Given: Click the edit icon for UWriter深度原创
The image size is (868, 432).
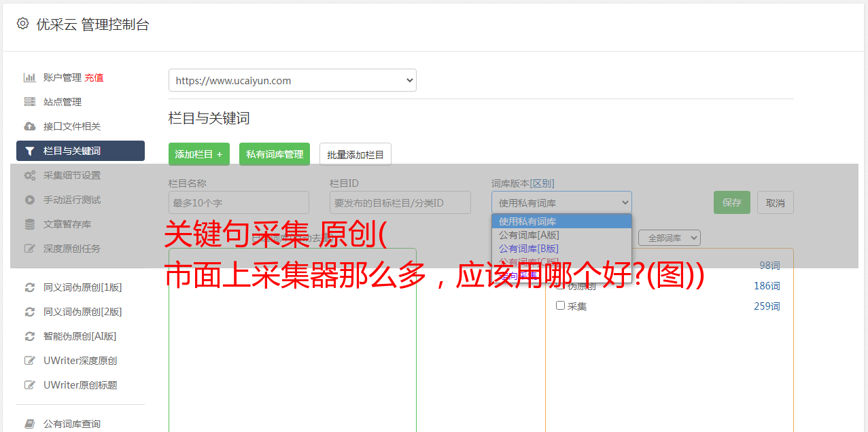Looking at the screenshot, I should pos(30,361).
